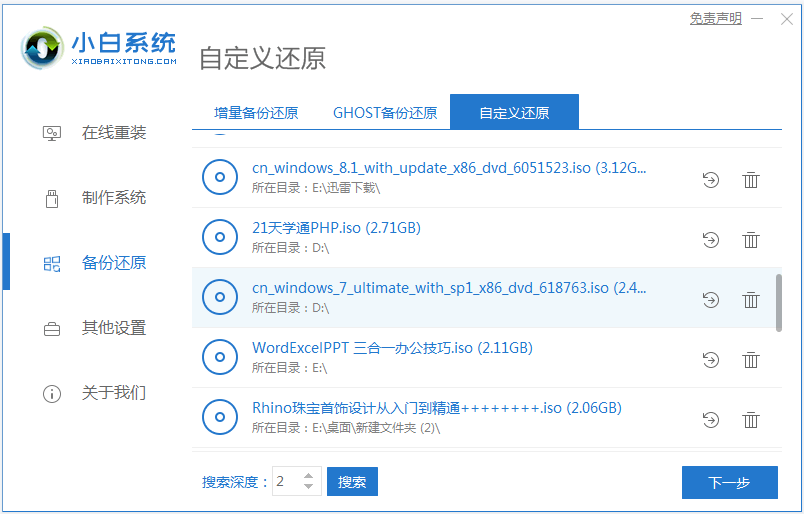
Task: Delete the 21天学通PHP.iso entry
Action: 751,240
